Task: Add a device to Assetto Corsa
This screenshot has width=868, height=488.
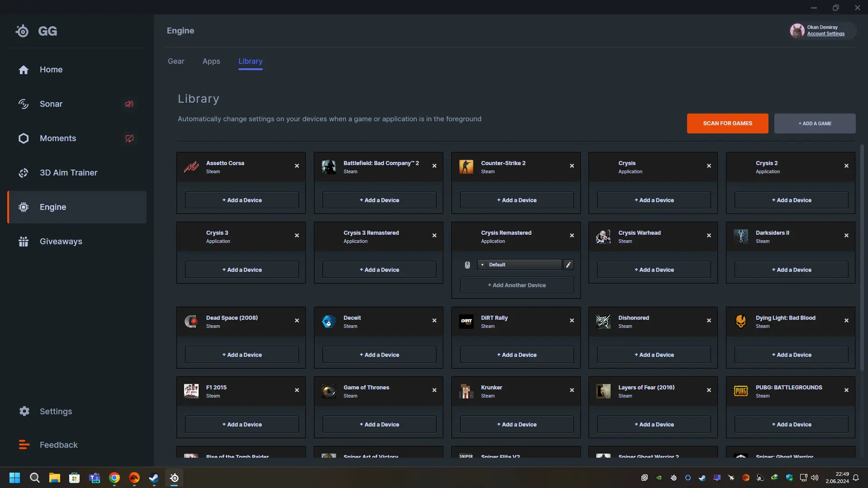Action: tap(242, 200)
